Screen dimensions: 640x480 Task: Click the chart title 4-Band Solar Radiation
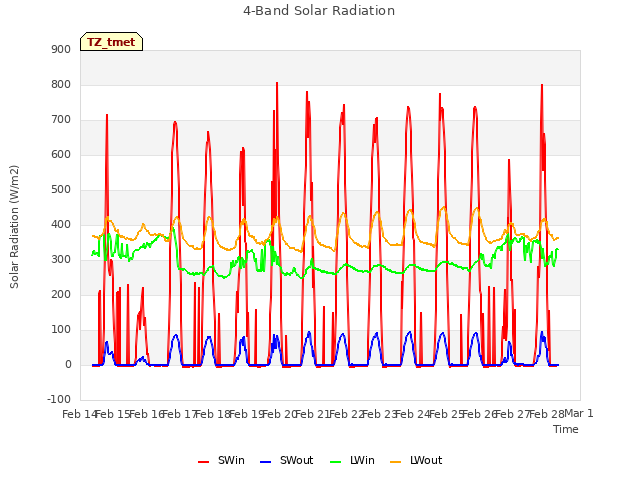coord(319,11)
